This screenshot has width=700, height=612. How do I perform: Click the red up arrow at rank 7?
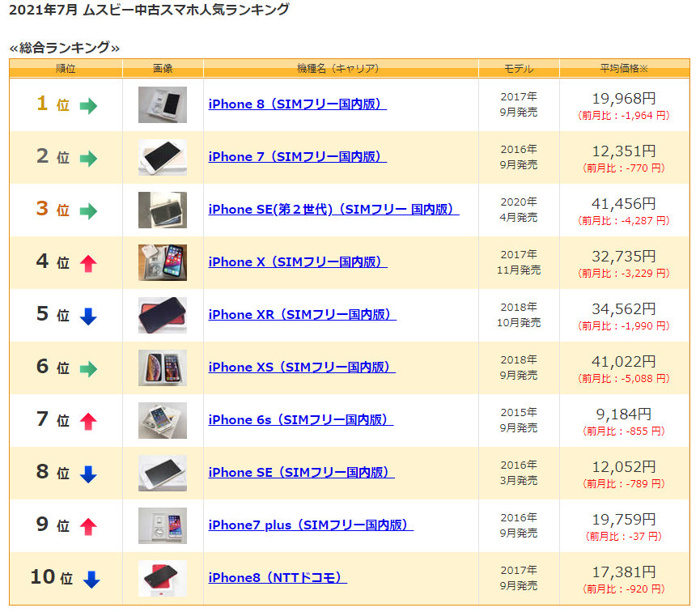88,422
